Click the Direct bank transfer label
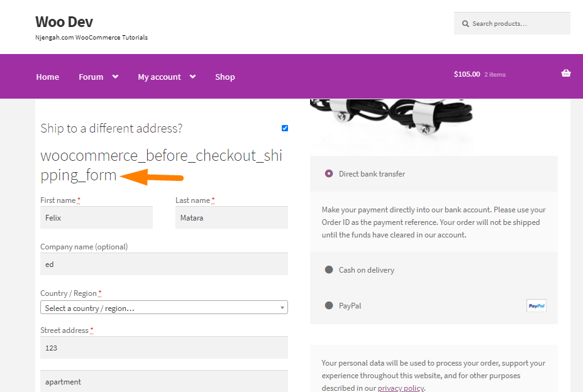Viewport: 583px width, 392px height. [372, 174]
